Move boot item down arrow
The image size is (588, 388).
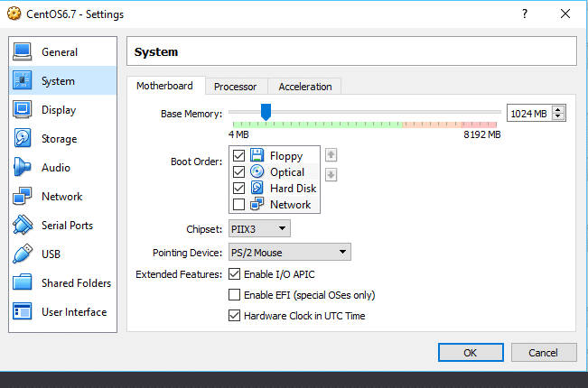331,174
